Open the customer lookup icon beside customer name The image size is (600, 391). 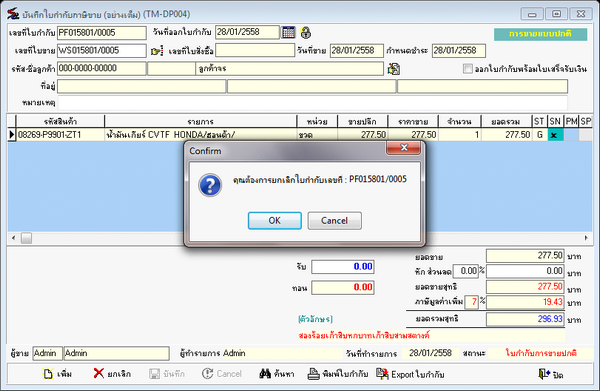394,69
